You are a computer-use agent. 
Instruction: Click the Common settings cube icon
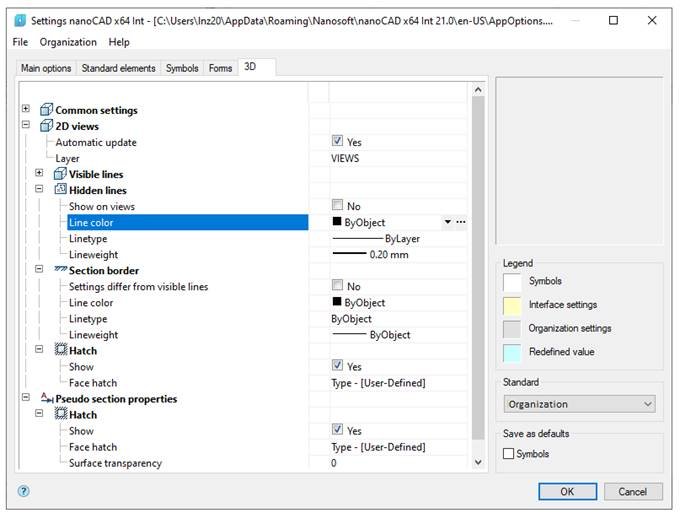tap(46, 110)
